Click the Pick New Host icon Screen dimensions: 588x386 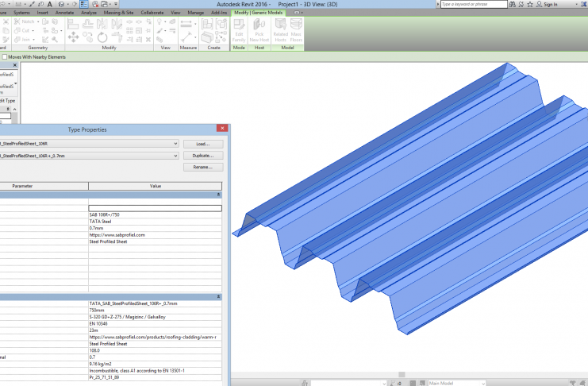(259, 32)
